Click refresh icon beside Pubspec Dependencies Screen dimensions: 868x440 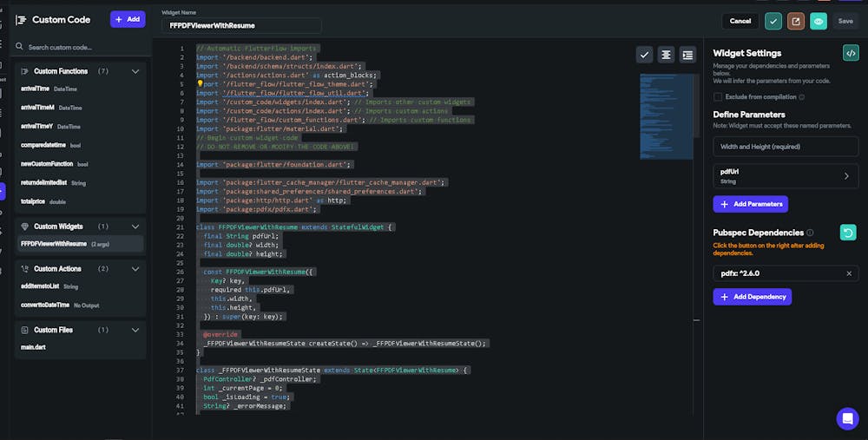(848, 232)
